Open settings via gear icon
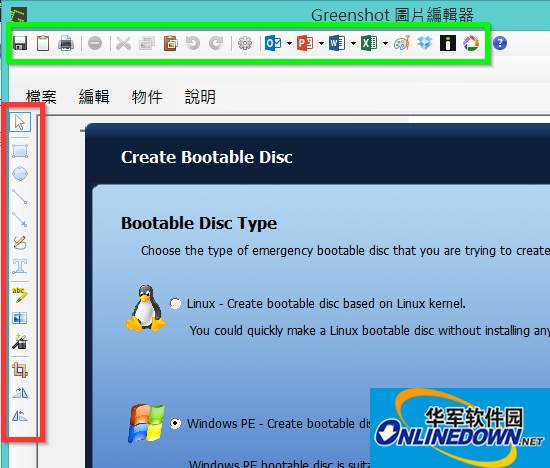 click(245, 43)
